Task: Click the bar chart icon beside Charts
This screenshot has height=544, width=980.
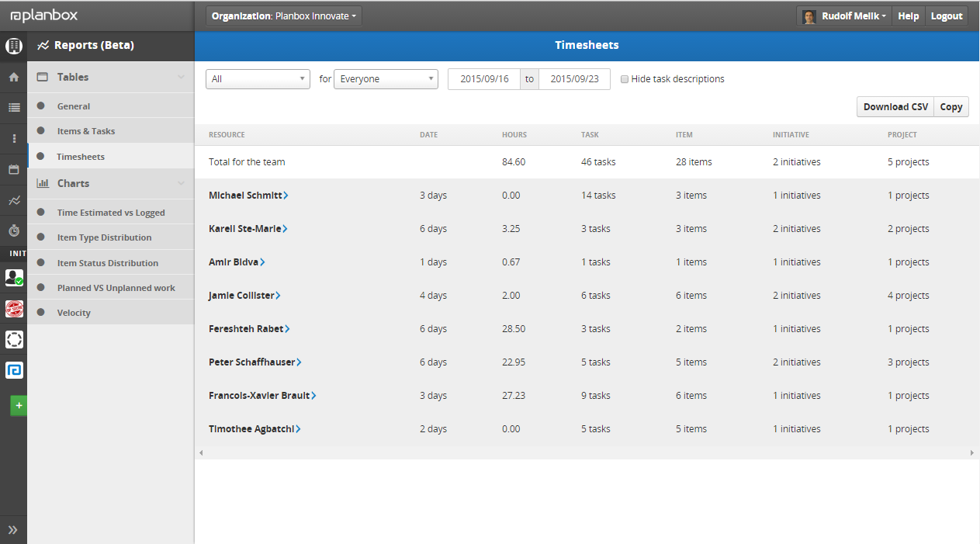Action: 43,183
